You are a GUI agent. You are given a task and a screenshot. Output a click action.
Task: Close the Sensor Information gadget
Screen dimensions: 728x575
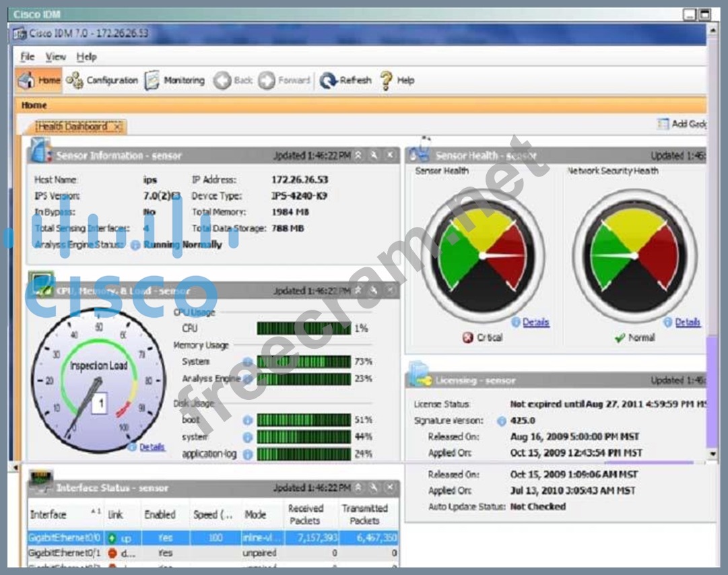point(390,156)
